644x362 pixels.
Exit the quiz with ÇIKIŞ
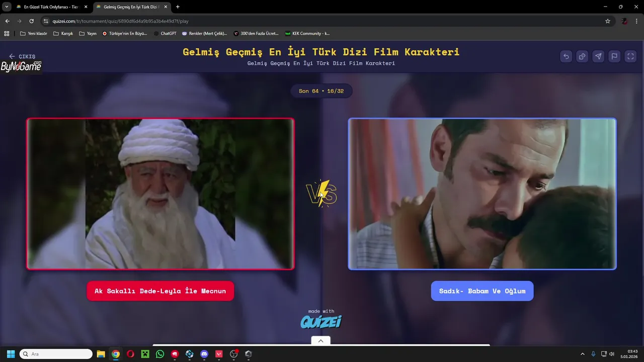point(22,56)
